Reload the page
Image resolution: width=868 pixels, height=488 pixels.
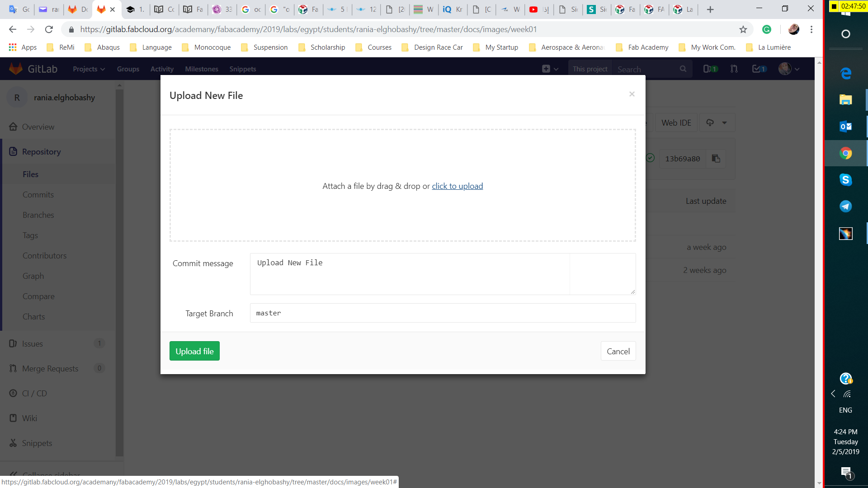point(49,29)
